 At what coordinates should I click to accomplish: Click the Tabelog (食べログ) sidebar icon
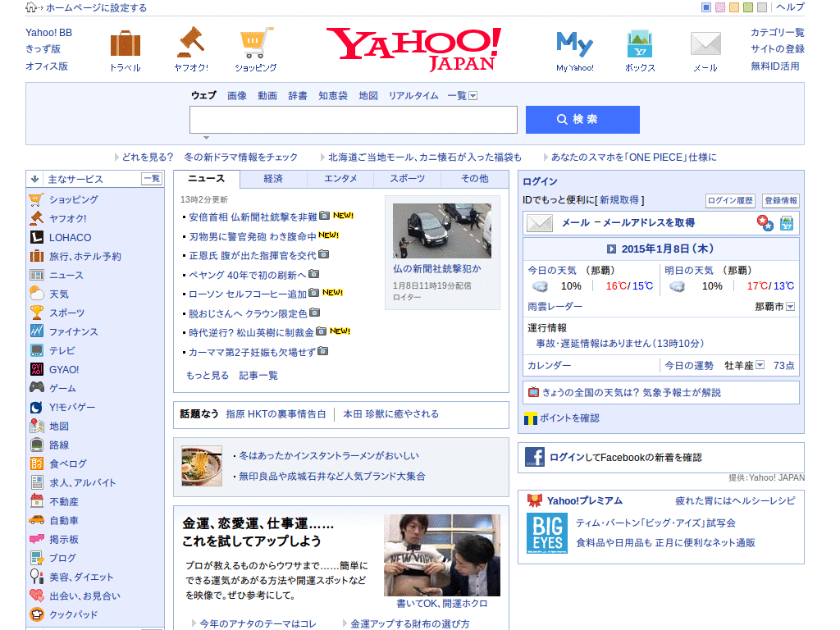(36, 463)
